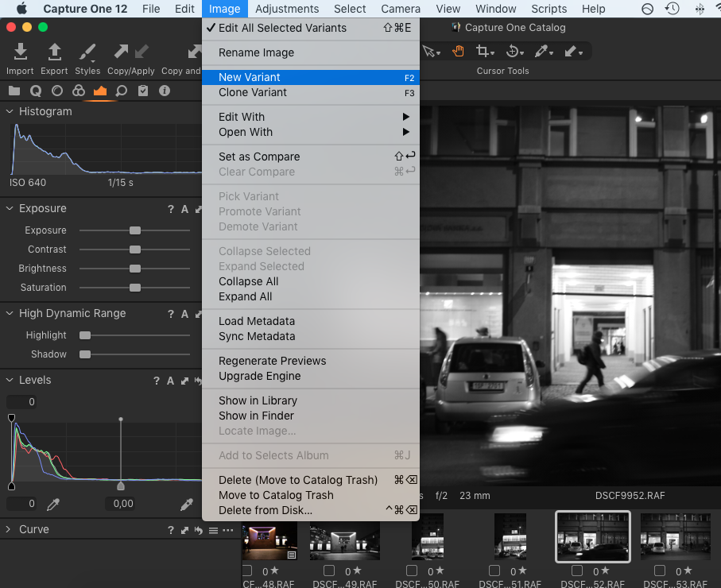Collapse the Histogram panel

coord(10,112)
